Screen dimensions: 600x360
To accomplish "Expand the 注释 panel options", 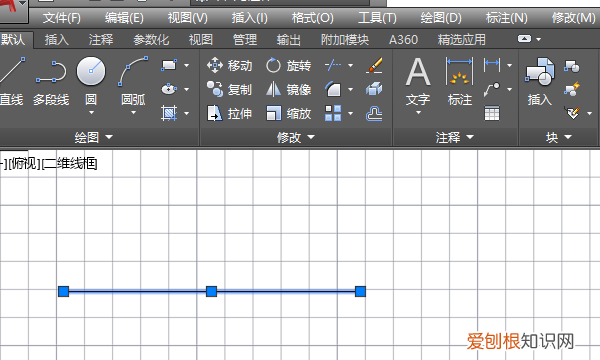I will (x=470, y=137).
